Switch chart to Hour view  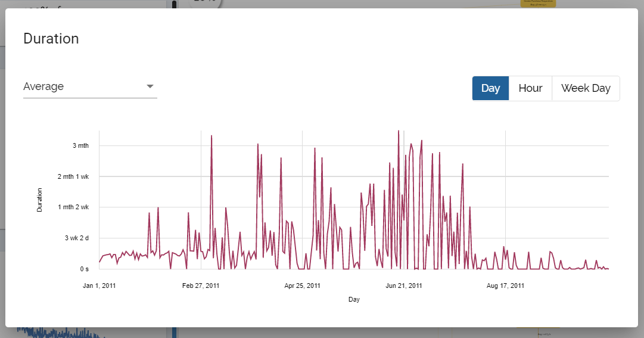click(x=530, y=88)
